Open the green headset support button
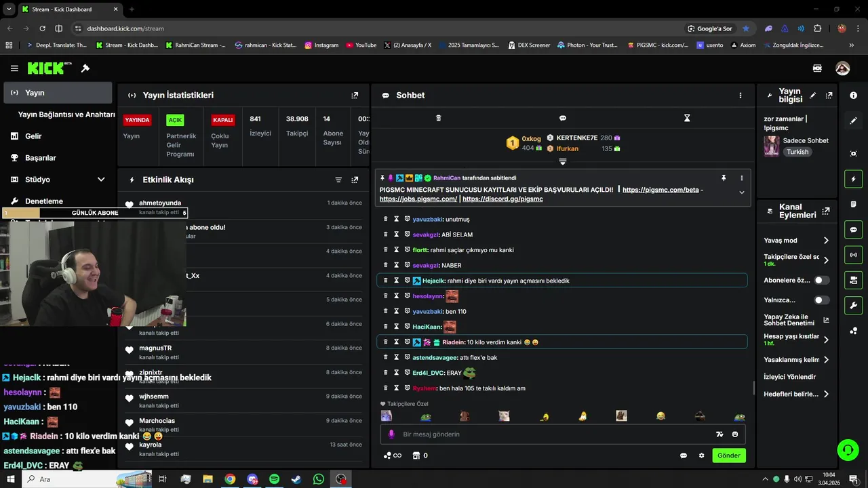The image size is (868, 488). [847, 449]
